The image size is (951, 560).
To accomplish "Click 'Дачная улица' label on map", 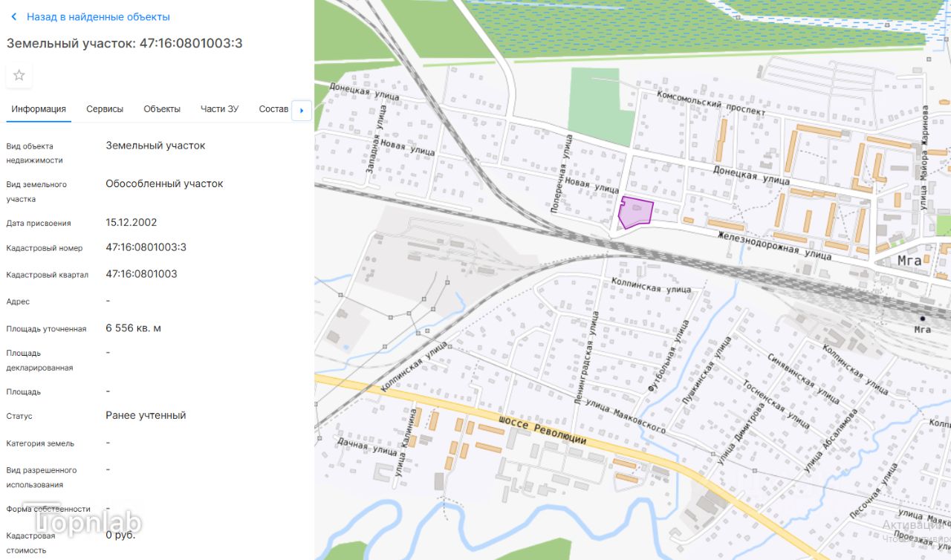I will (x=367, y=446).
